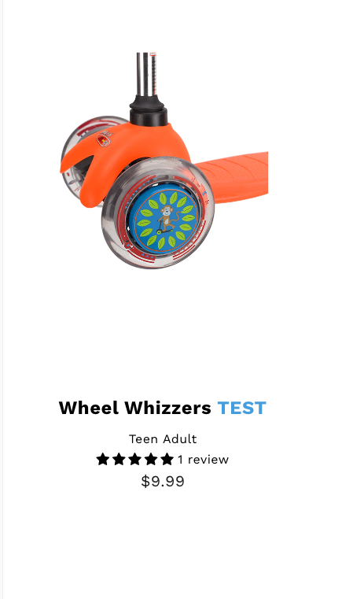Open the Wheel Whizzers product title
Viewport: 364px width, 599px height.
pyautogui.click(x=134, y=408)
